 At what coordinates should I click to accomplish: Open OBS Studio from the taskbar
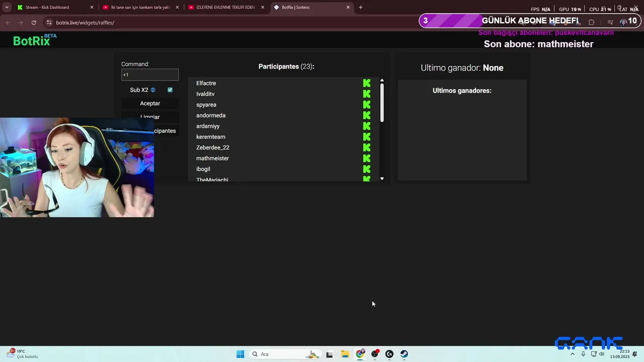[375, 354]
